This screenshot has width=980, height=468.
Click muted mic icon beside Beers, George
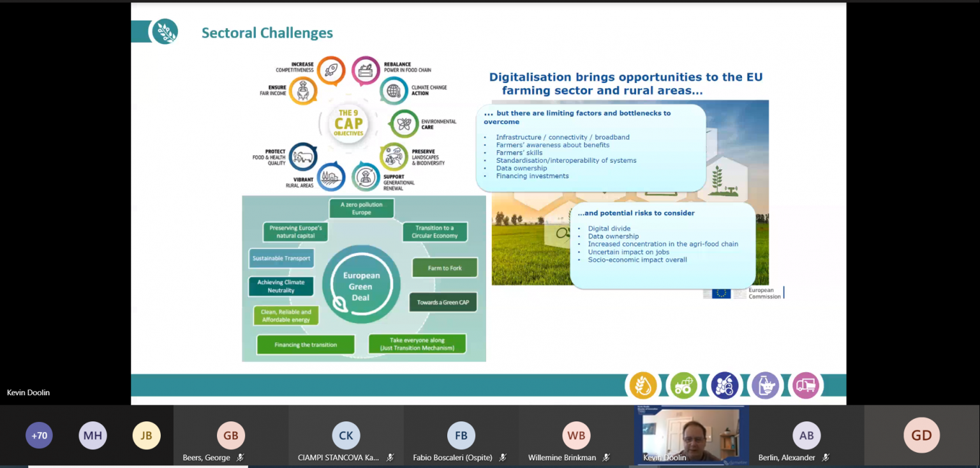(x=241, y=457)
